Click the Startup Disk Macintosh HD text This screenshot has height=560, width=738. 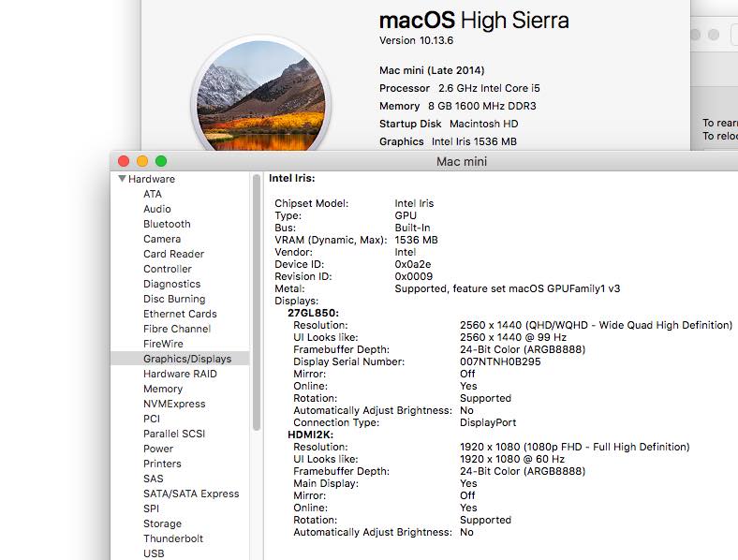[449, 124]
